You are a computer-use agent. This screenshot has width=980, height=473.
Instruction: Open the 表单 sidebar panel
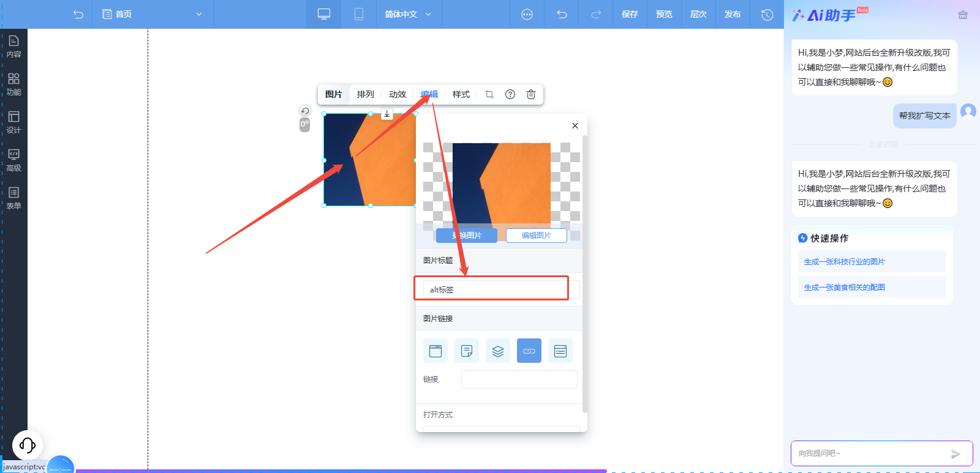coord(13,198)
